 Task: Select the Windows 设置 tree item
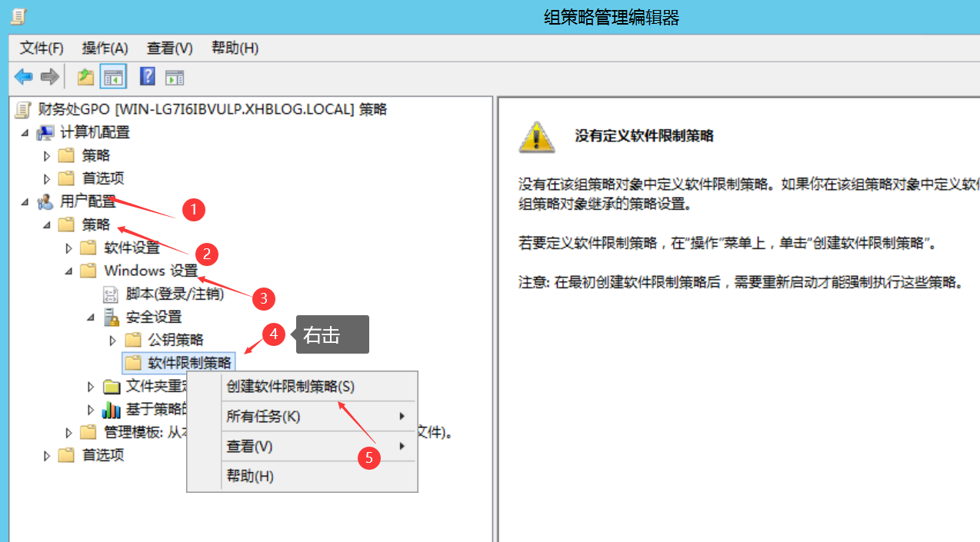click(151, 271)
